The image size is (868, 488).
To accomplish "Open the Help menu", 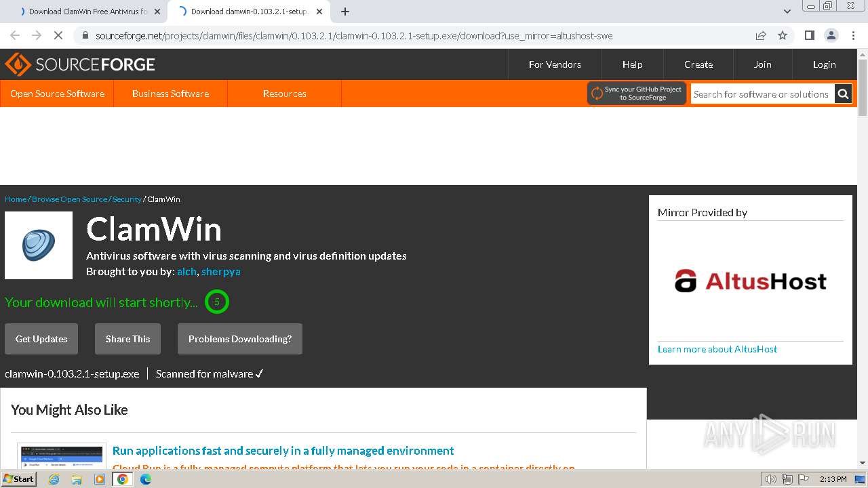I will tap(632, 64).
